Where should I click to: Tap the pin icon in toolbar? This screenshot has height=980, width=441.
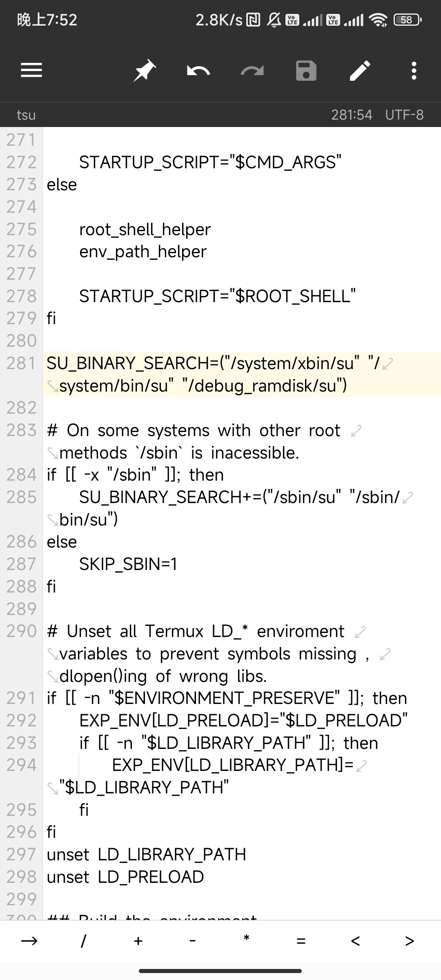click(145, 70)
